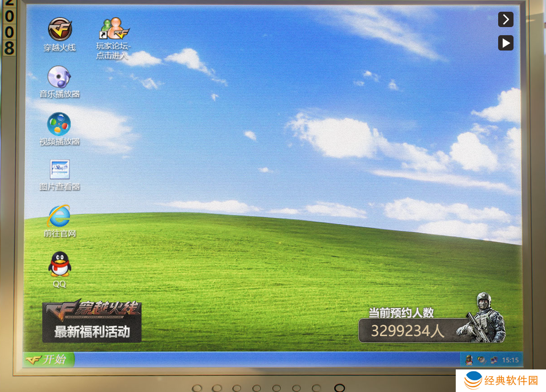Click the dark round monitor power button
Image resolution: width=546 pixels, height=392 pixels.
tap(339, 388)
